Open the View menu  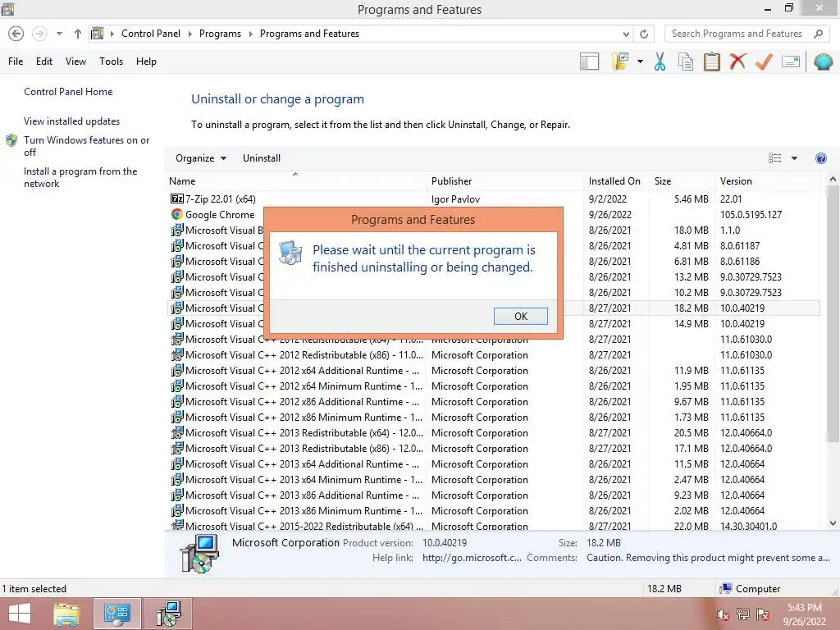pyautogui.click(x=75, y=61)
